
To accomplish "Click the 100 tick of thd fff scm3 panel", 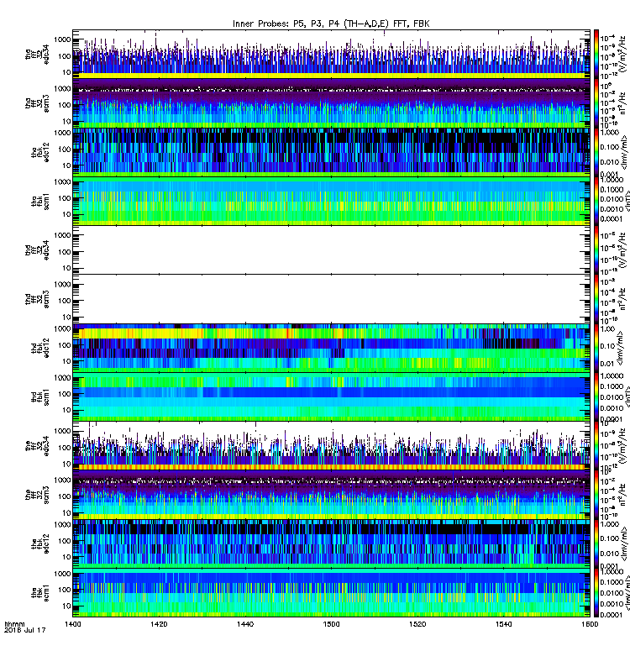I will [65, 301].
